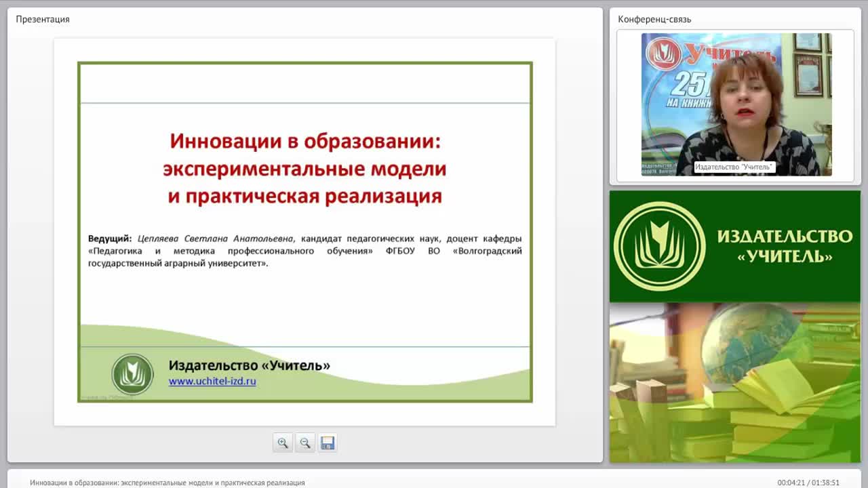Click the presenter webcam video
868x488 pixels.
[736, 104]
